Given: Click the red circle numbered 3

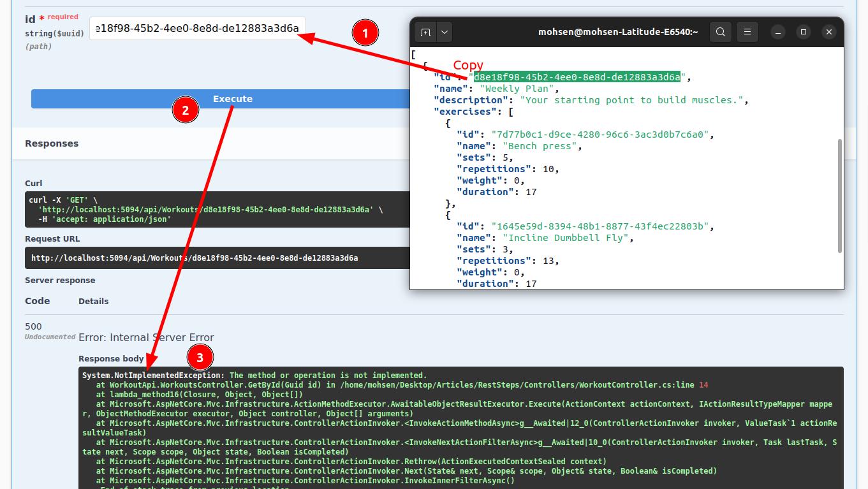Looking at the screenshot, I should 200,358.
